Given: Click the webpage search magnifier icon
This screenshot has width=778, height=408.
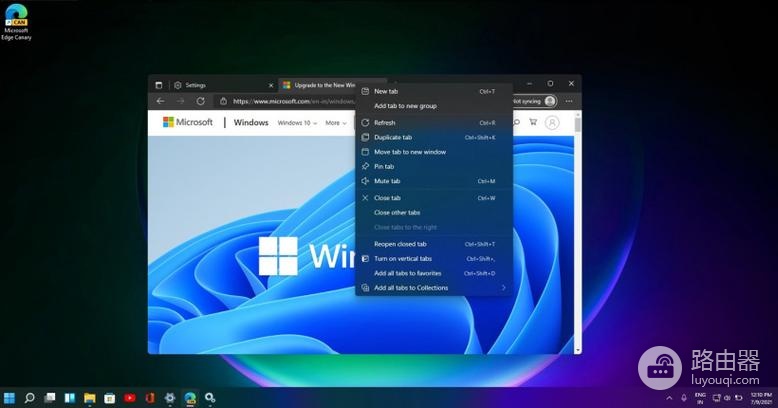Looking at the screenshot, I should (517, 122).
